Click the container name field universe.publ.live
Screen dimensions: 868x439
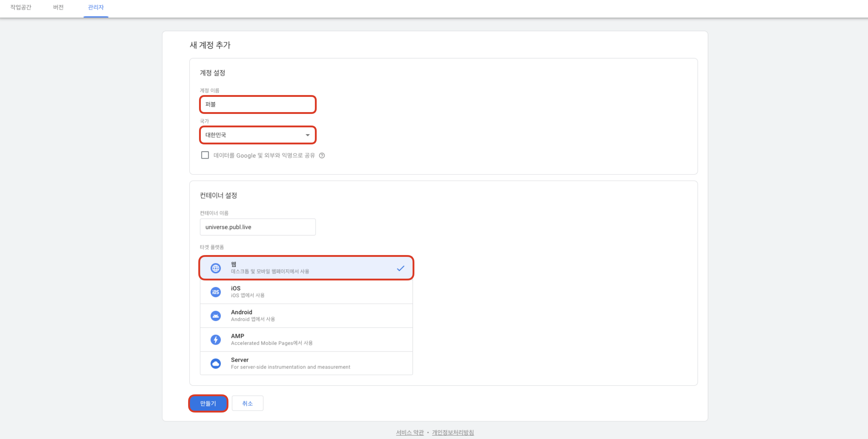tap(257, 227)
